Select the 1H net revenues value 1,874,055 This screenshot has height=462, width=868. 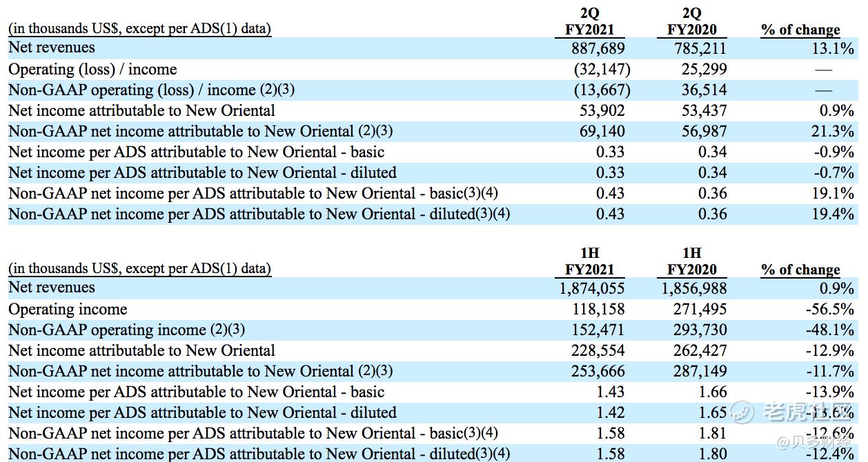(x=592, y=288)
